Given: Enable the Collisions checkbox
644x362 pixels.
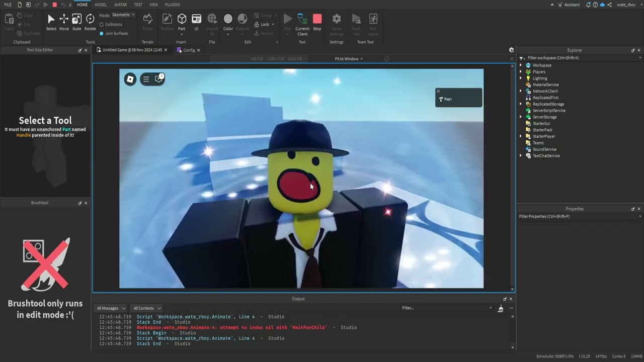Looking at the screenshot, I should (x=102, y=24).
